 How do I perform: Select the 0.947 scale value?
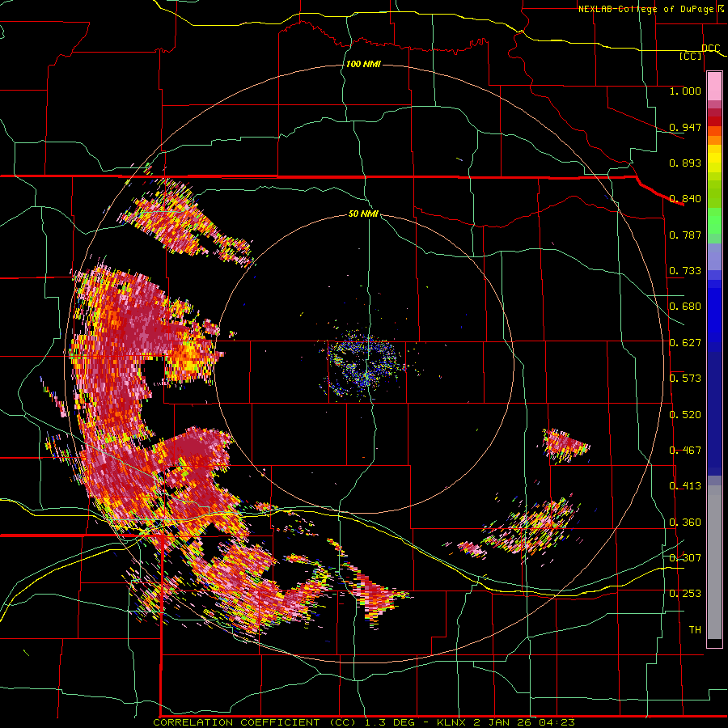685,127
